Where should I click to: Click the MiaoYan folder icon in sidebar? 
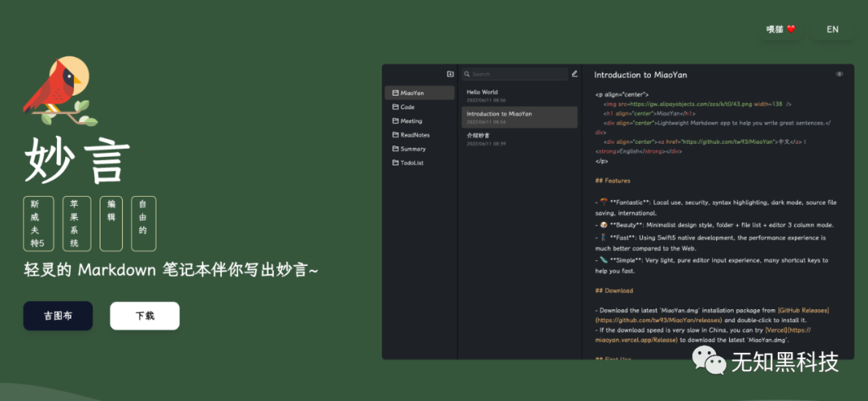tap(395, 93)
